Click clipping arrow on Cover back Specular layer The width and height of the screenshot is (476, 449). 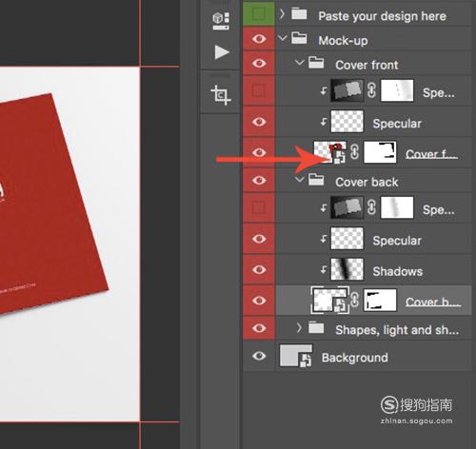324,239
